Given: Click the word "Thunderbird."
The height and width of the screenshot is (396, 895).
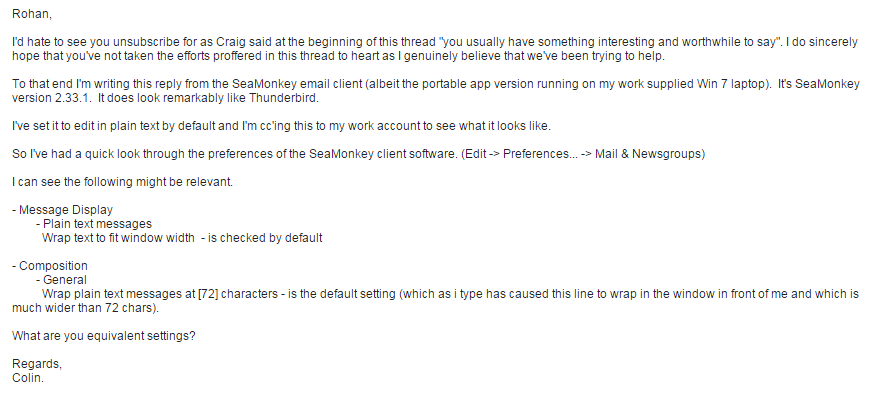Looking at the screenshot, I should (x=284, y=98).
